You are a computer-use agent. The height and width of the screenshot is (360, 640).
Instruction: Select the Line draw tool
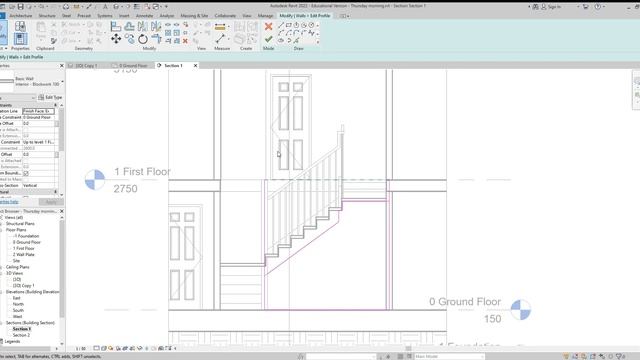(x=281, y=25)
